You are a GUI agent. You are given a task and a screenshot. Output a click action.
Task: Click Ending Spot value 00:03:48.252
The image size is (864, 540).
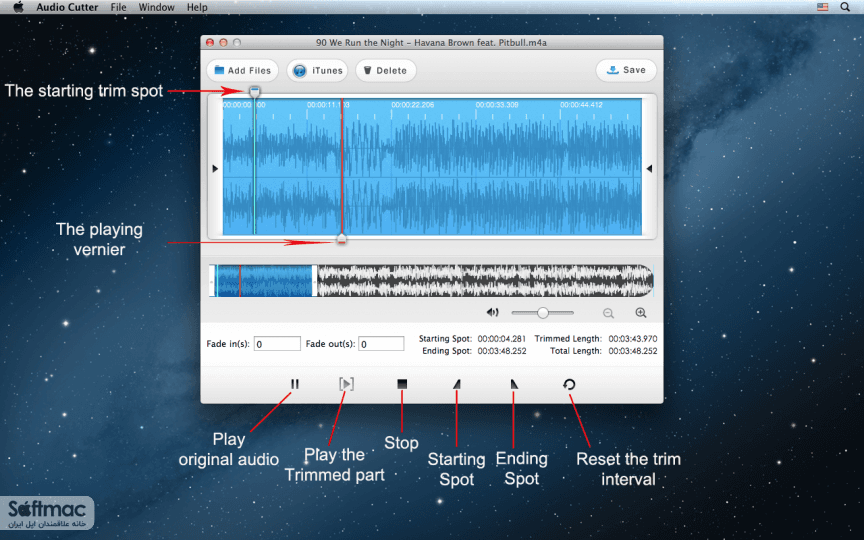pos(501,351)
